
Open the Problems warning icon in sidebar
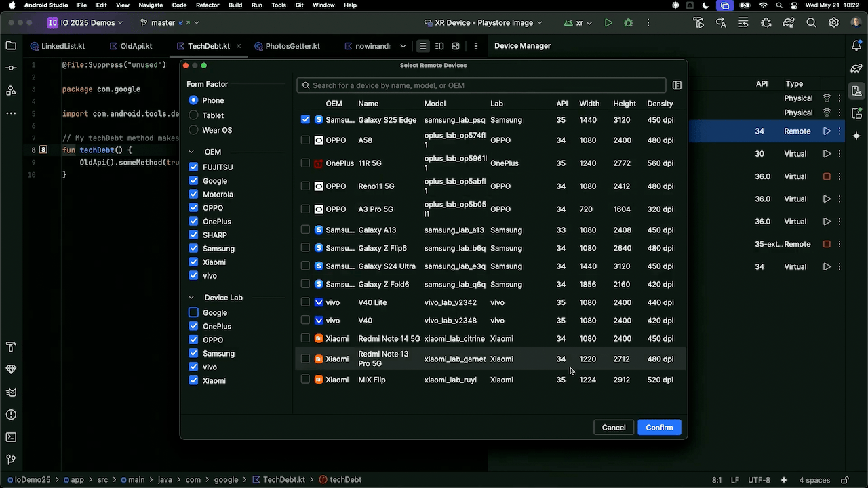(x=11, y=415)
